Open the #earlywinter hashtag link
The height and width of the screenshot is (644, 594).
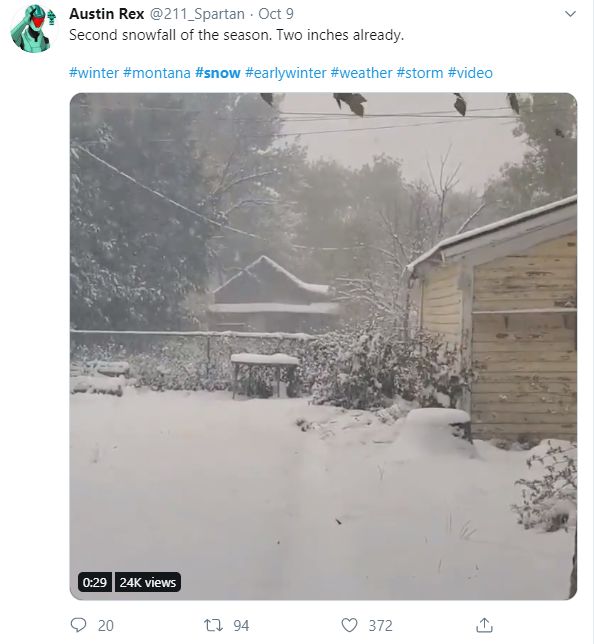click(285, 73)
